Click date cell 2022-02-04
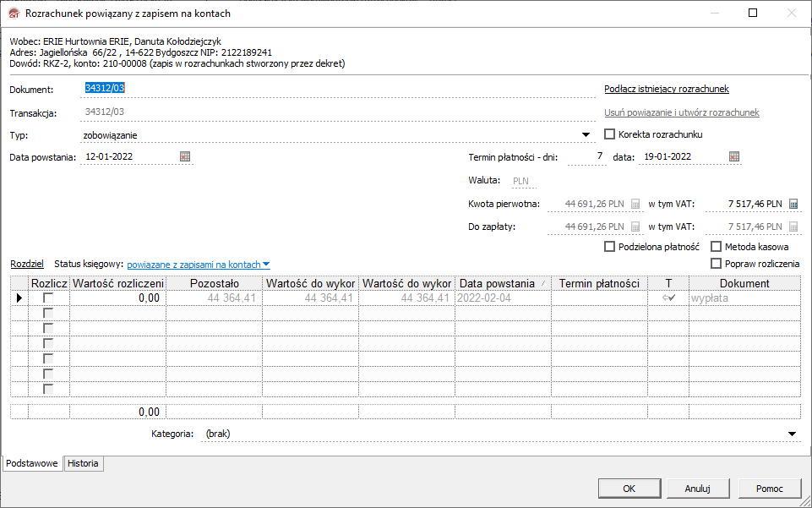Screen dimensions: 812x508 tap(503, 298)
